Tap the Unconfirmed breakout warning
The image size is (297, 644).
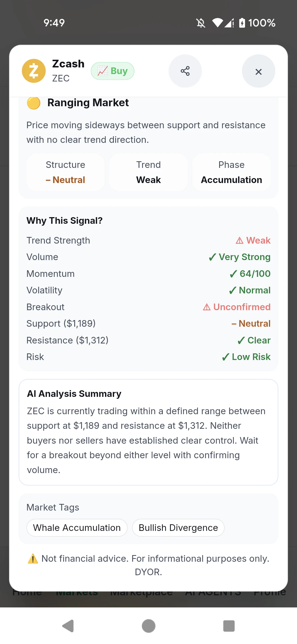(237, 307)
